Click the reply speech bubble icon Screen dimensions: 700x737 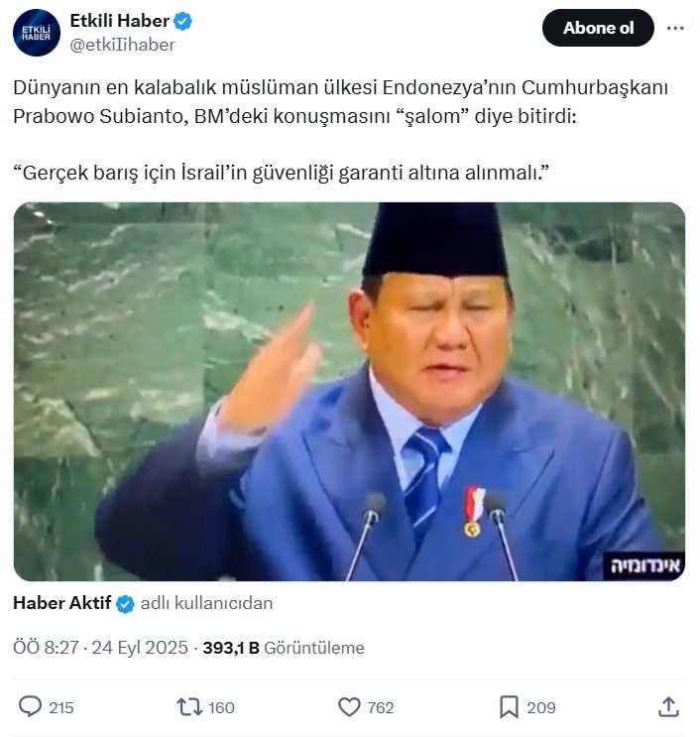pyautogui.click(x=30, y=706)
